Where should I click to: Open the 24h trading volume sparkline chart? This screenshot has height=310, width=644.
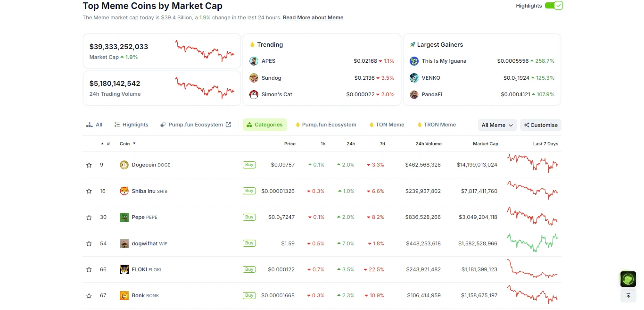click(205, 88)
